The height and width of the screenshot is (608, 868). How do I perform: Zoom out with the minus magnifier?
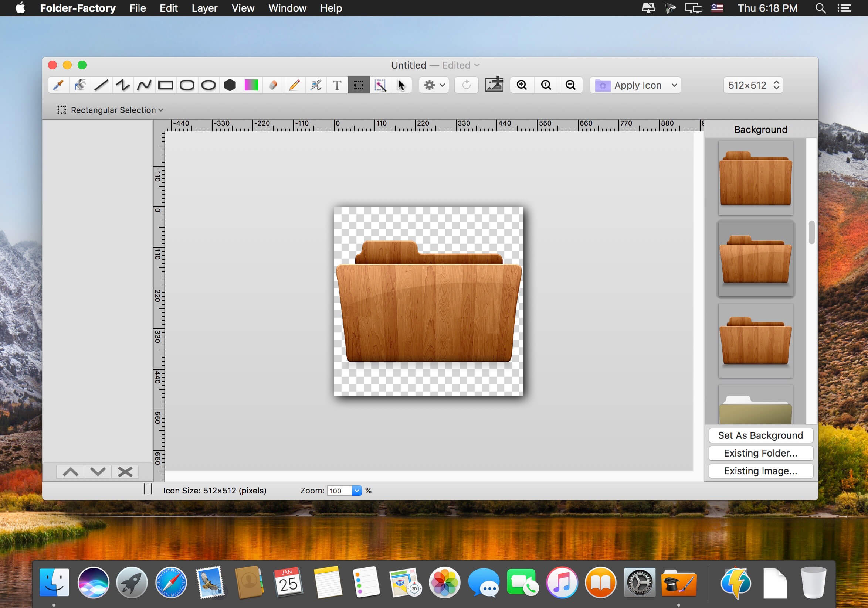[570, 85]
